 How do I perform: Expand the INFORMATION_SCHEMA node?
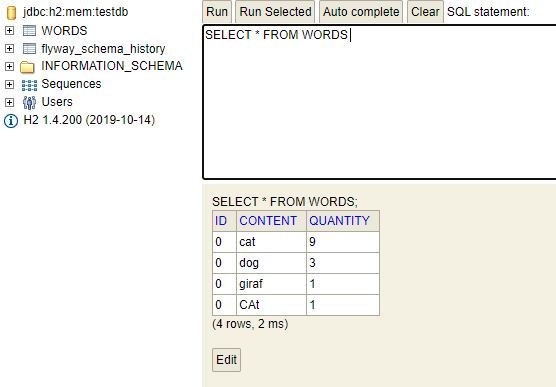[x=10, y=66]
